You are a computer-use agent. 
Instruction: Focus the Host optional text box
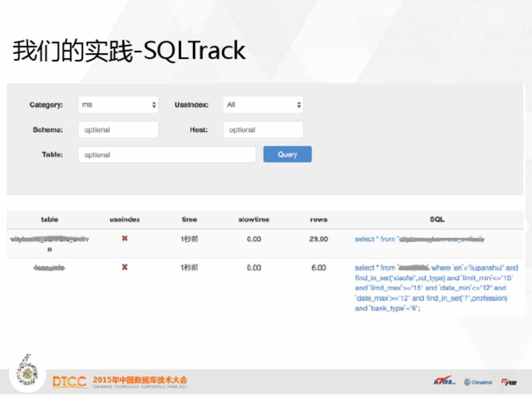tap(263, 130)
